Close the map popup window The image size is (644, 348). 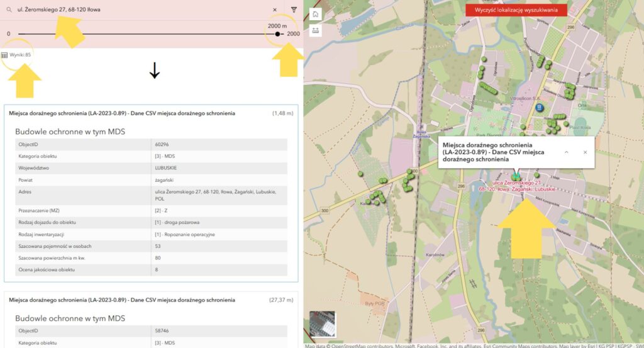tap(585, 152)
